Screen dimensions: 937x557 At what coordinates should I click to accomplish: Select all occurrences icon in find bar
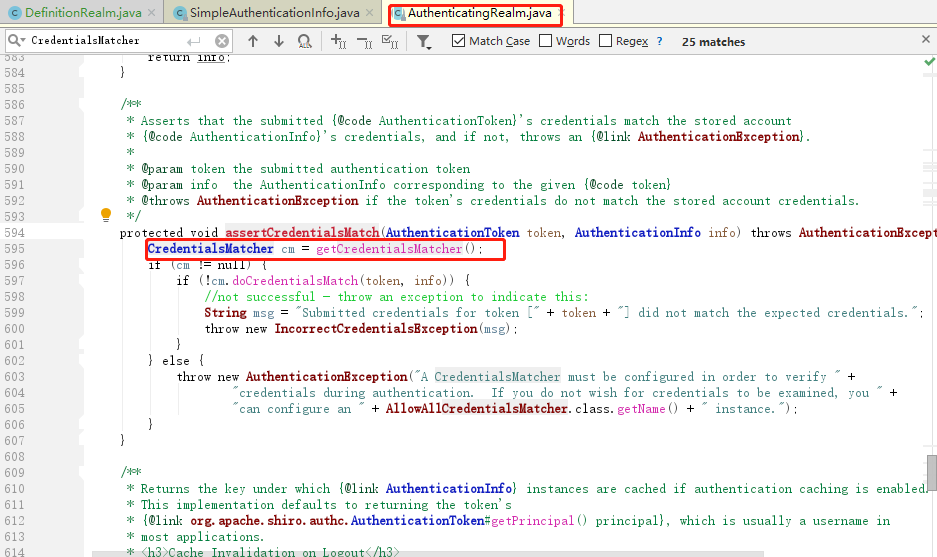[x=390, y=41]
